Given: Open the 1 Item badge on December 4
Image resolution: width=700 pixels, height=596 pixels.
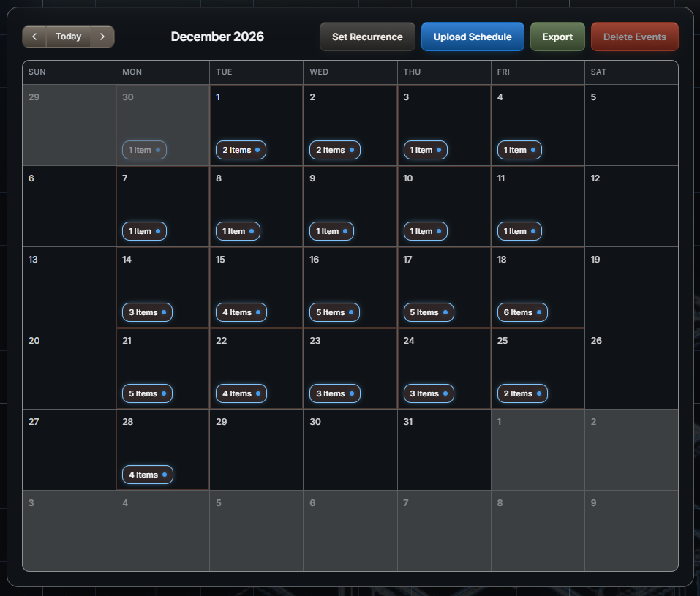Looking at the screenshot, I should [519, 150].
